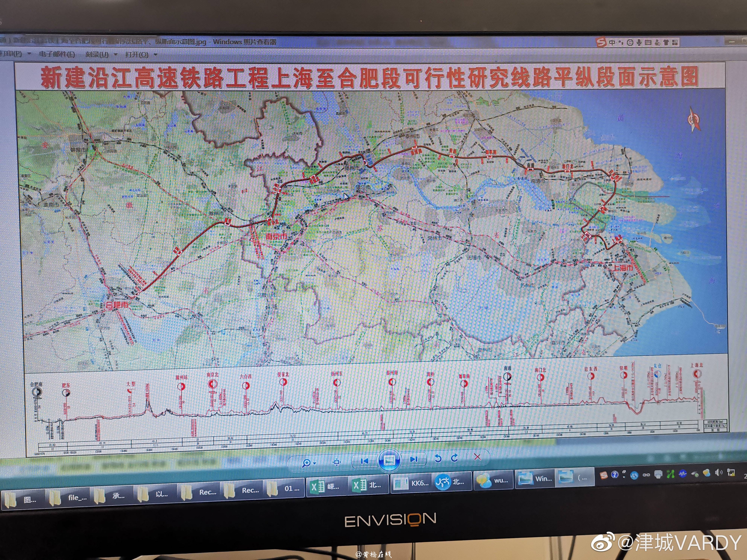Viewport: 747px width, 560px height.
Task: Switch to the 01 ... folder taskbar button
Action: click(x=284, y=488)
